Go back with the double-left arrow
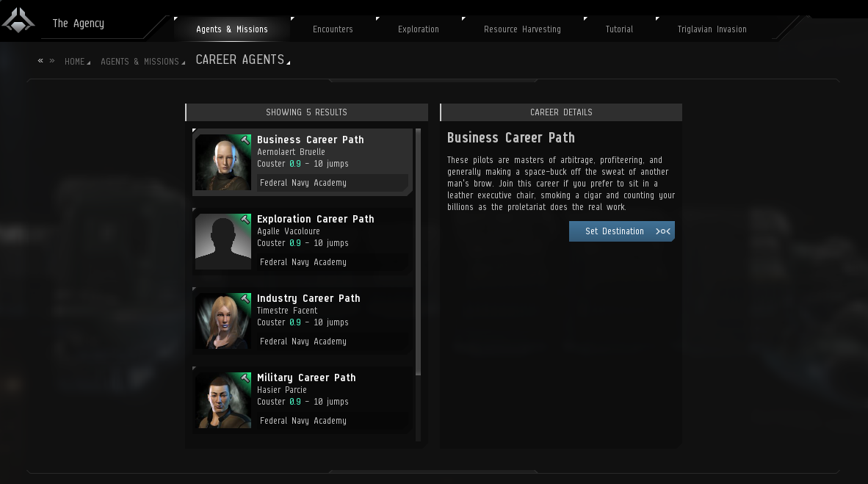 (40, 60)
